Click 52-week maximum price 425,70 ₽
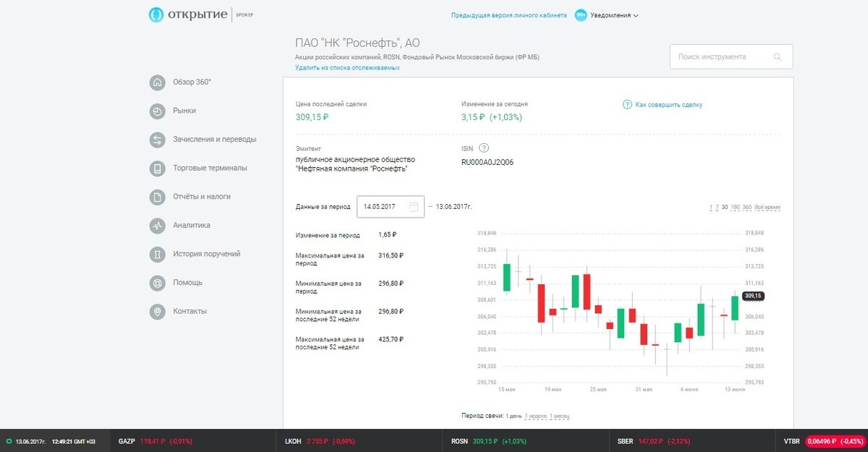 [391, 339]
